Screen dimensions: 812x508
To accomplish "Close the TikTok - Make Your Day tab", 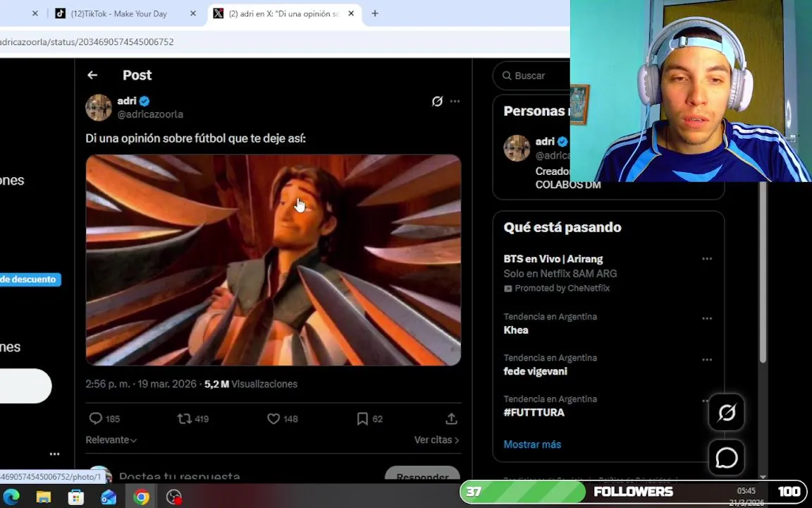I will [193, 13].
